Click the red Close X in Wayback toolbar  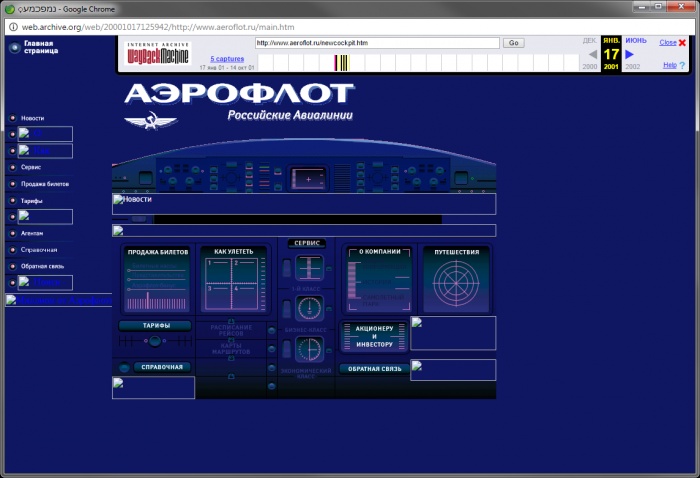(682, 43)
